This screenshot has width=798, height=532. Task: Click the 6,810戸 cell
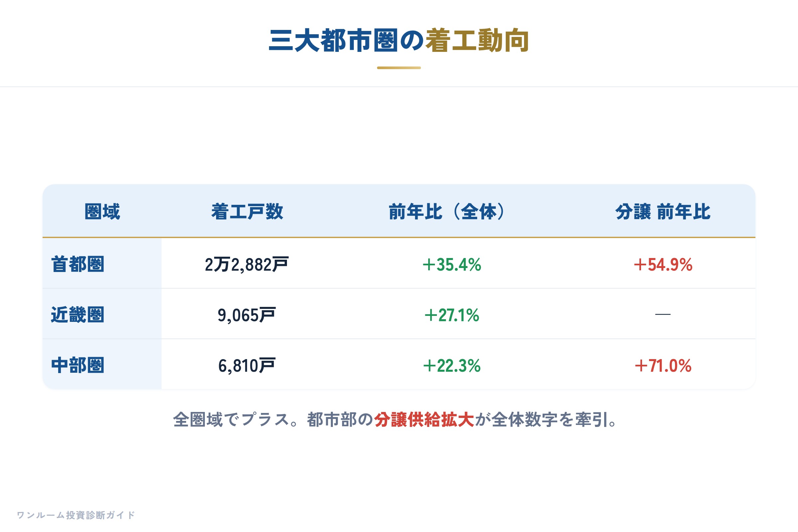(247, 366)
